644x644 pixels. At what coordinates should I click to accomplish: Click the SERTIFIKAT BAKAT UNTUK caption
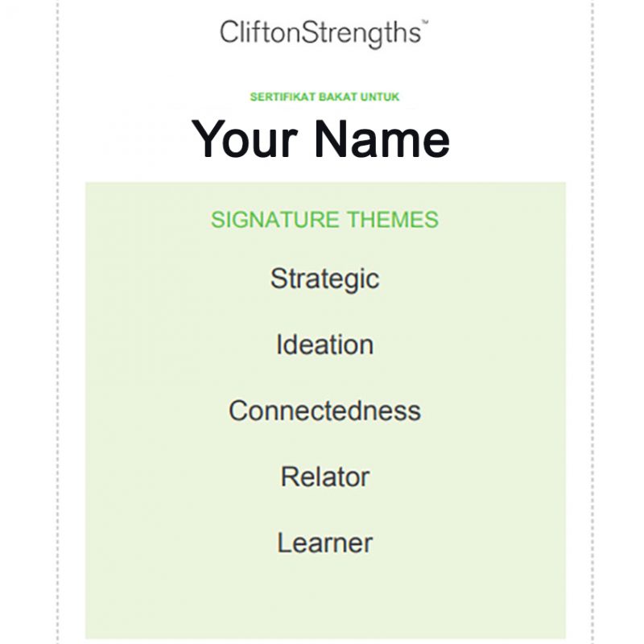(324, 97)
